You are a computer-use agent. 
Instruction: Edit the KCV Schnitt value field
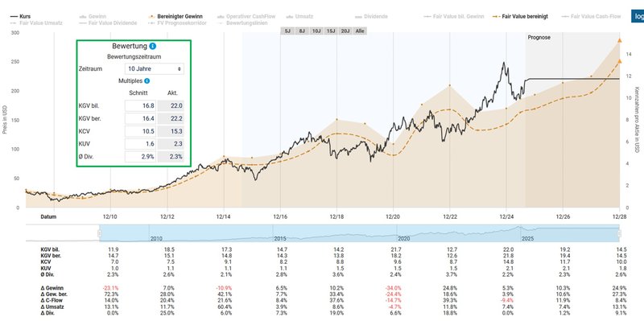pos(140,131)
